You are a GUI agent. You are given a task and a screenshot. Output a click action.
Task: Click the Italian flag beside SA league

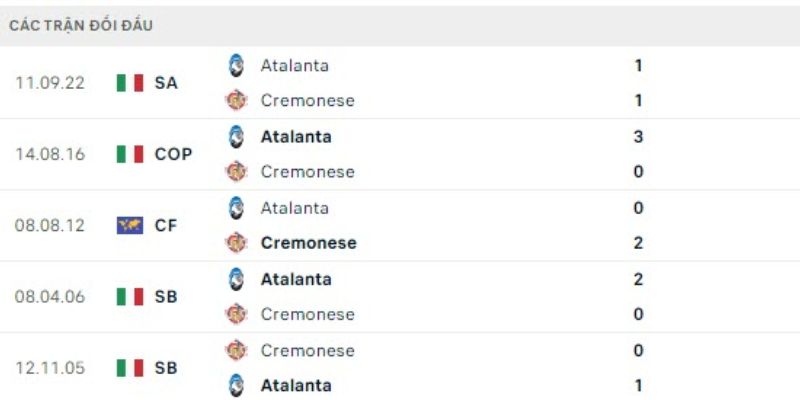(130, 83)
